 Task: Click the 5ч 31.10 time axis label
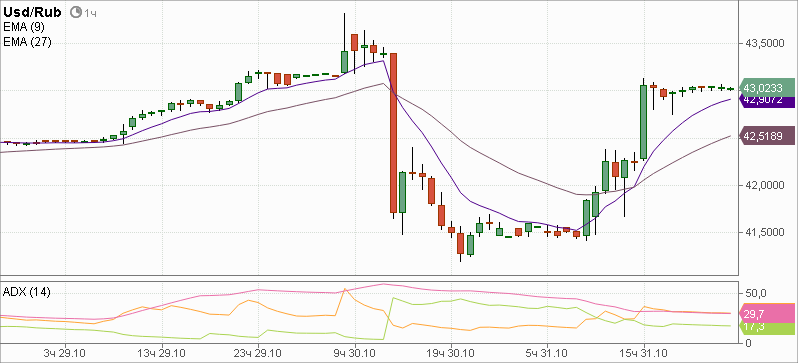tap(548, 353)
